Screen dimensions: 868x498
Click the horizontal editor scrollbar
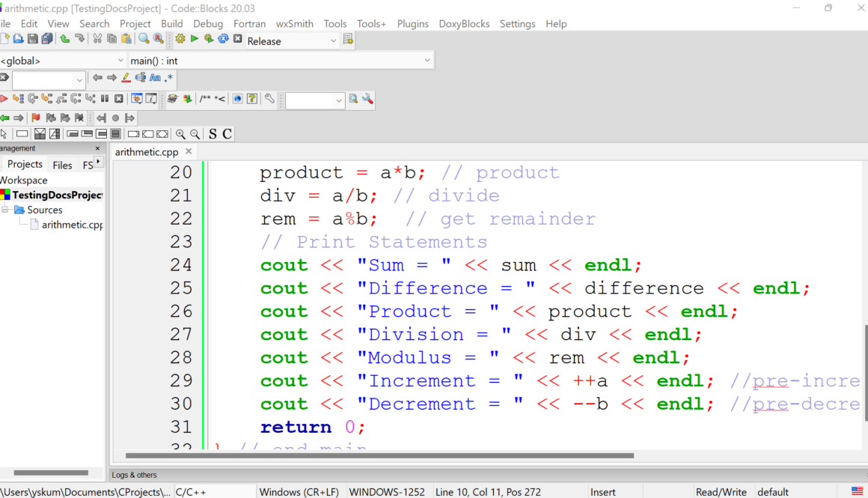click(374, 455)
